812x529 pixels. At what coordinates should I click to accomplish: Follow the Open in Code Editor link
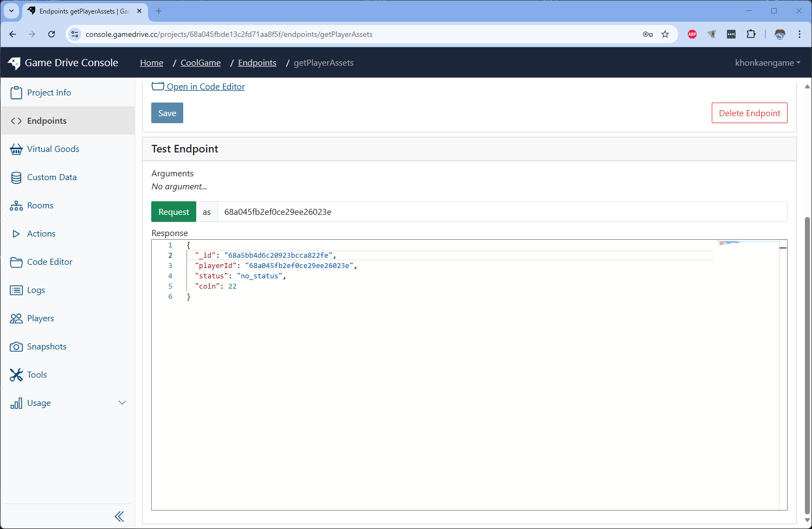tap(205, 87)
